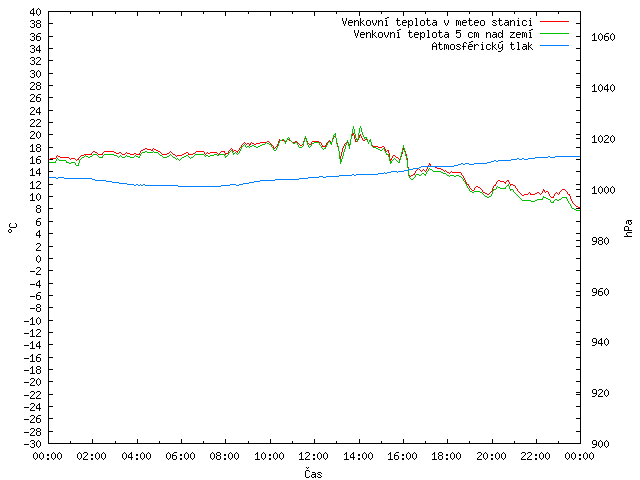Click the blue legend line sample

tap(554, 46)
